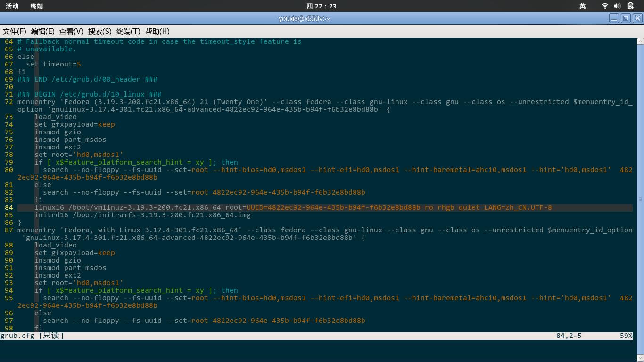The height and width of the screenshot is (362, 644).
Task: Click 'else' on line 66
Action: pos(26,57)
